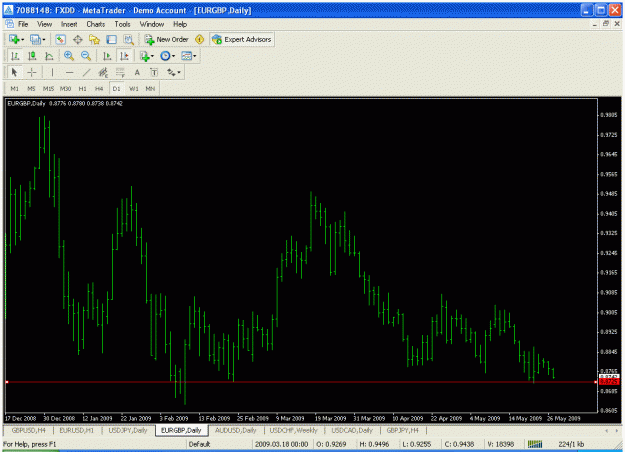This screenshot has height=452, width=625.
Task: Switch timeframe to M5
Action: point(31,89)
